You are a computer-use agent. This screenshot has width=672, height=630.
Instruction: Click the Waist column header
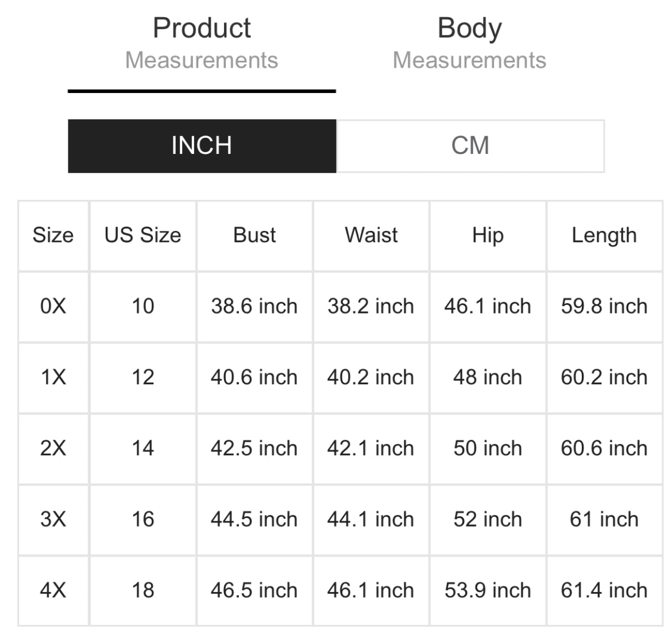(x=371, y=235)
